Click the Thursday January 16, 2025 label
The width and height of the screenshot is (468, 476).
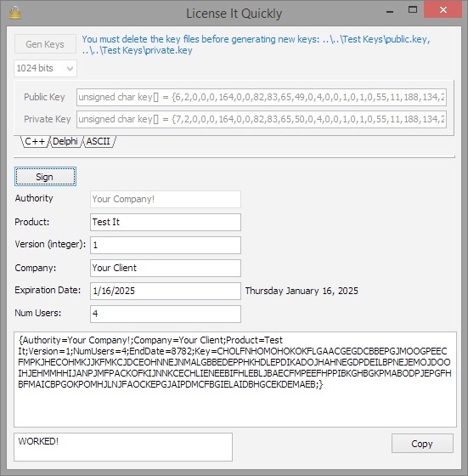pos(302,291)
